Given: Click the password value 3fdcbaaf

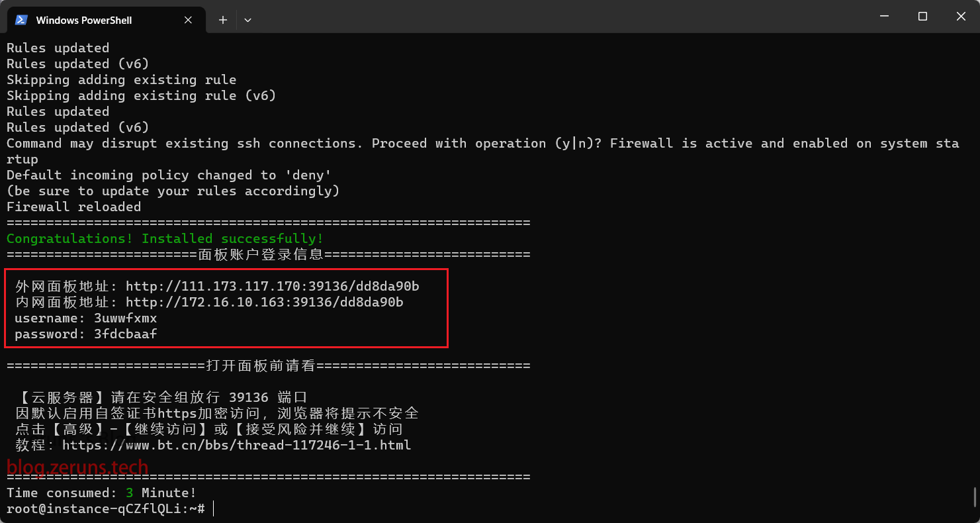Looking at the screenshot, I should click(x=125, y=334).
